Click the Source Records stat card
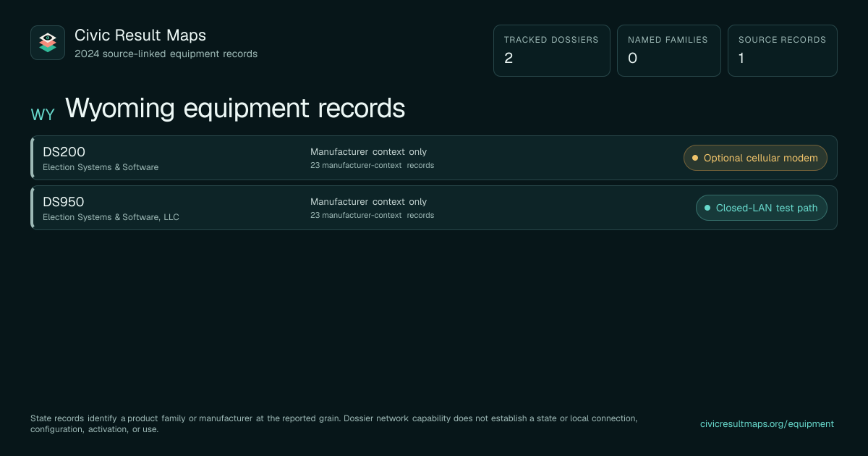The height and width of the screenshot is (456, 868). click(x=783, y=51)
